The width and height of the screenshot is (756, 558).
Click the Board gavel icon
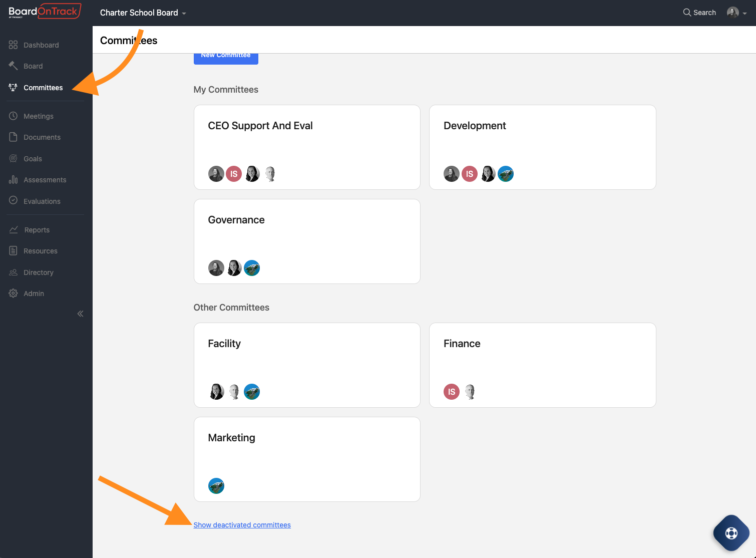click(x=14, y=66)
